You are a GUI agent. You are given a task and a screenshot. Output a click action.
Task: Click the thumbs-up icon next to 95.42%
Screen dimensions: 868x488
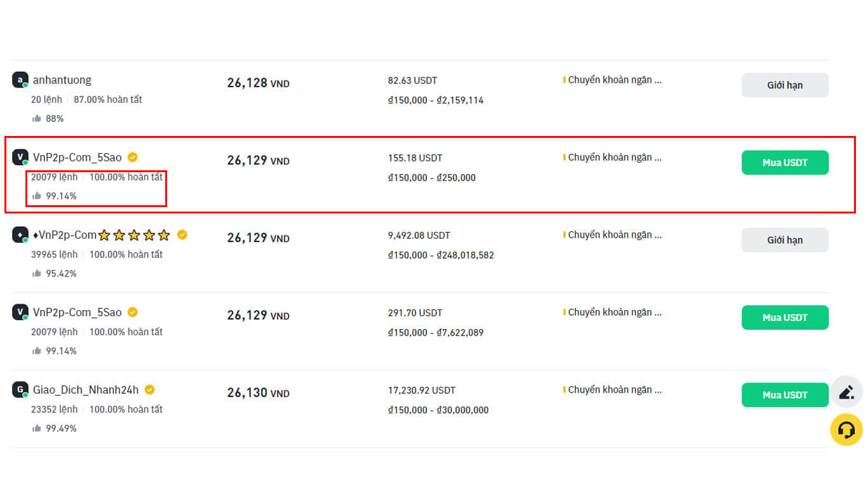[37, 274]
